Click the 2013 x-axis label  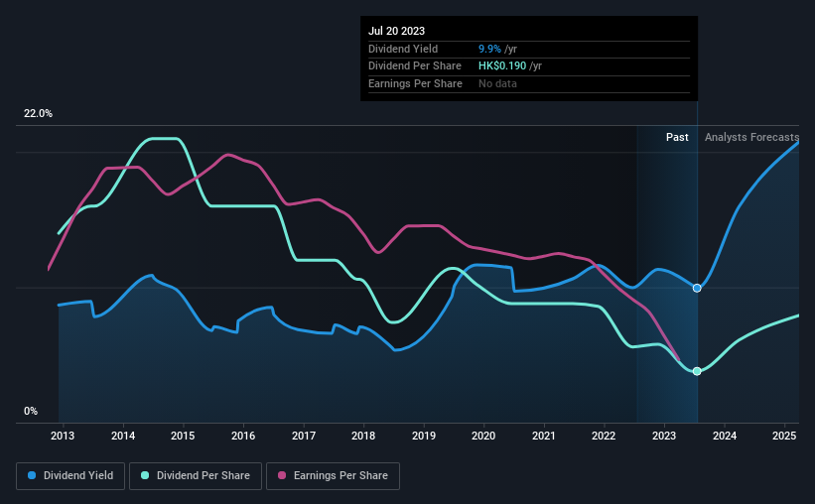tap(63, 436)
